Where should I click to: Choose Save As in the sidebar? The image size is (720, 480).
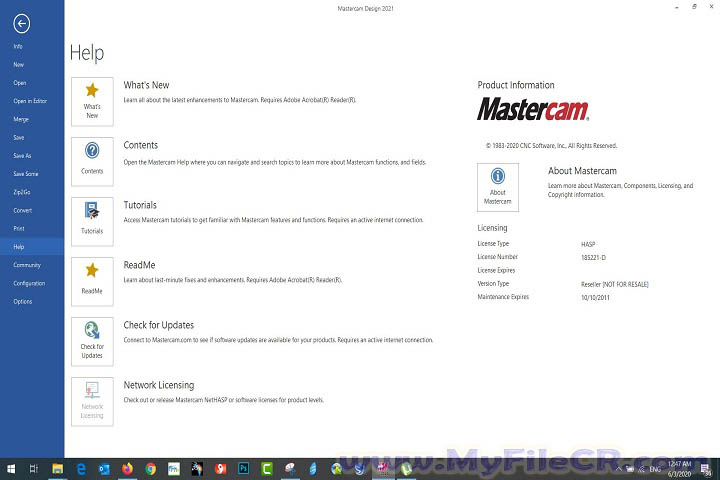coord(22,156)
